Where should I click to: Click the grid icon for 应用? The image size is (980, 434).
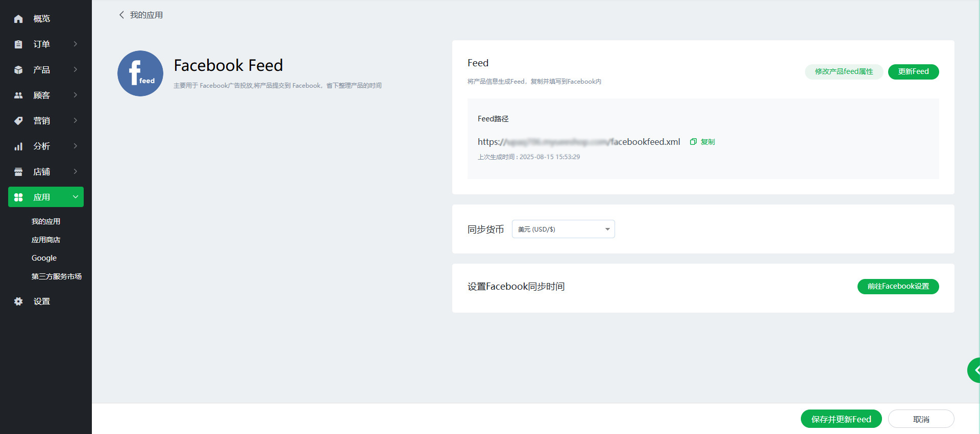click(18, 197)
